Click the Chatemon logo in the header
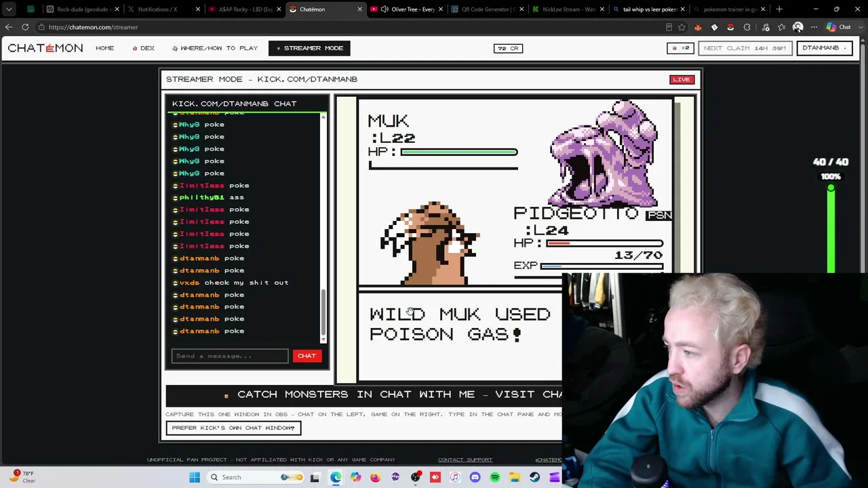868x488 pixels. [45, 48]
